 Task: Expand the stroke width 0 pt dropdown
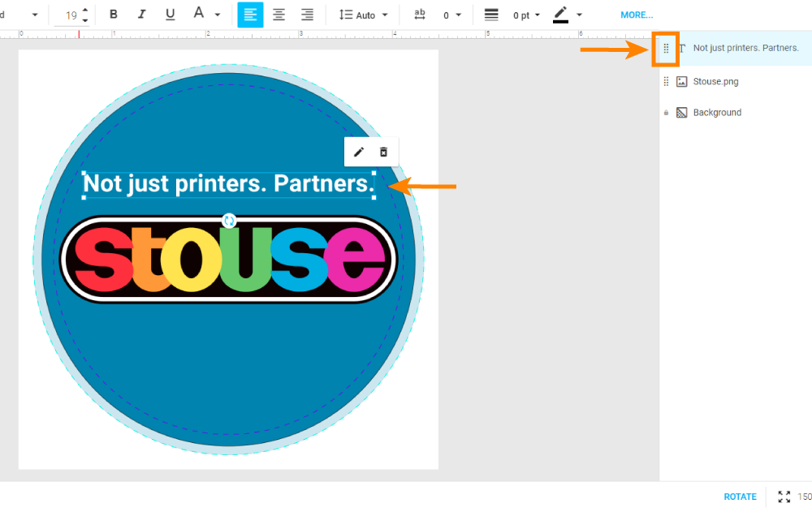[x=526, y=15]
